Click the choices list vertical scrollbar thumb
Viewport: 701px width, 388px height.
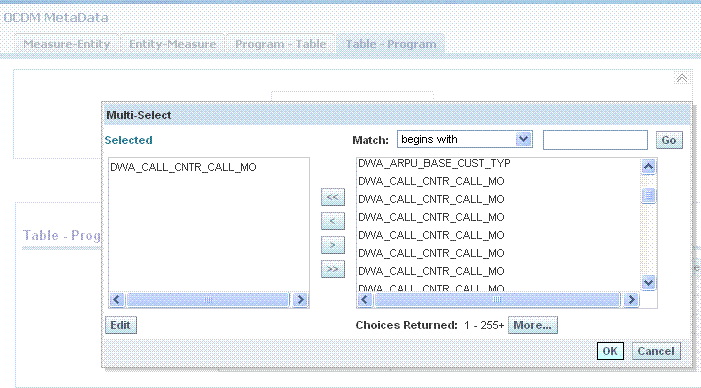coord(648,195)
